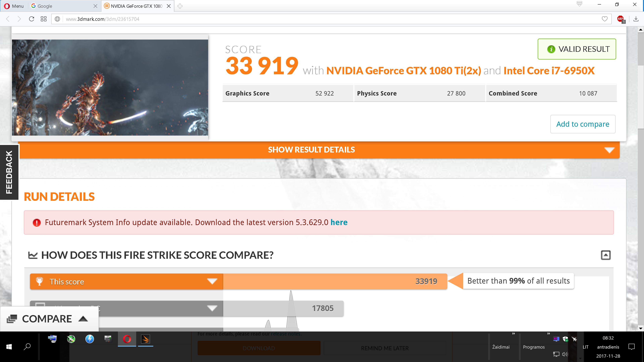Reload the current page
This screenshot has width=644, height=362.
[32, 19]
